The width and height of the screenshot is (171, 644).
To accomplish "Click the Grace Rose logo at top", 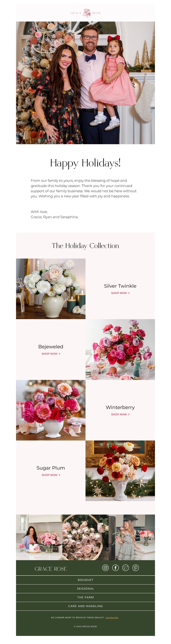I will pos(86,13).
